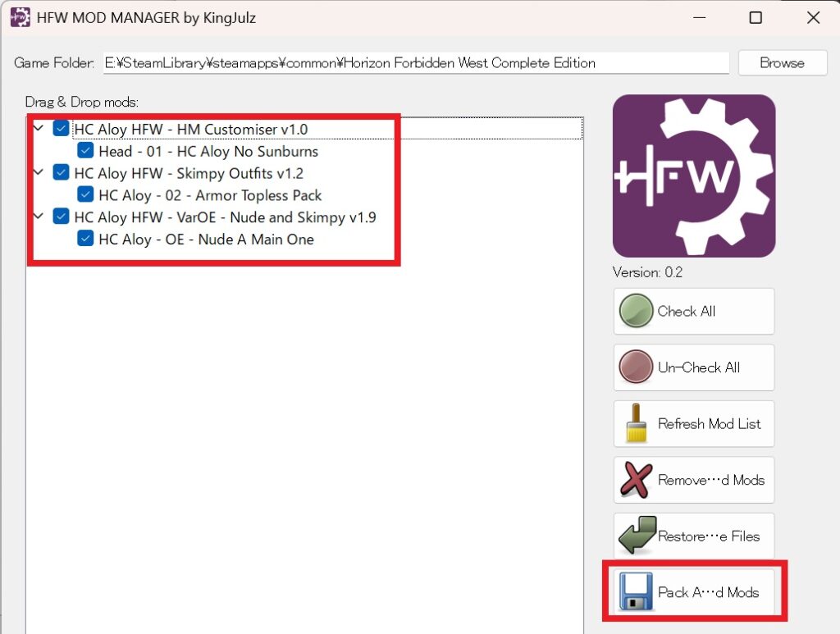
Task: Collapse the HM Customiser v1.0 tree node
Action: click(39, 129)
